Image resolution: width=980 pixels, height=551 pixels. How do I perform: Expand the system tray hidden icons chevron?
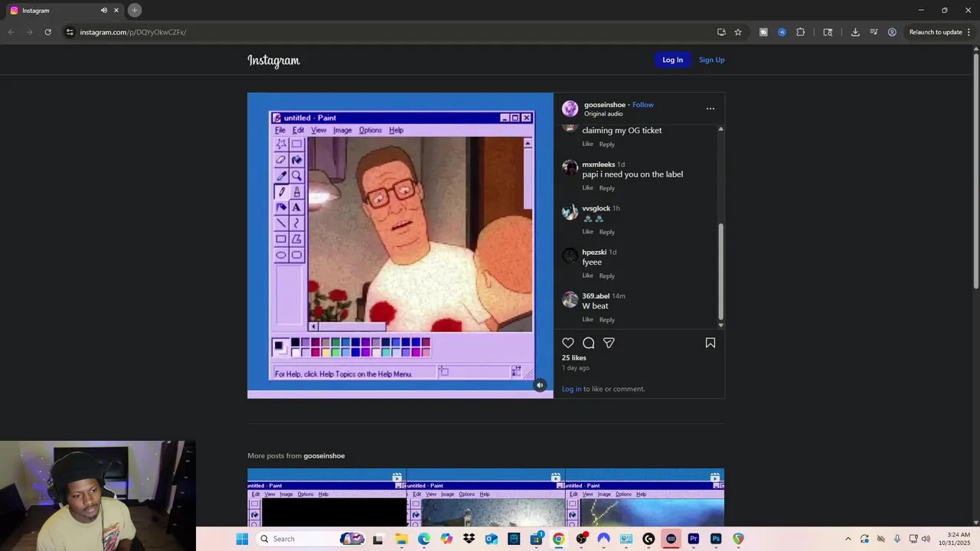pos(848,539)
